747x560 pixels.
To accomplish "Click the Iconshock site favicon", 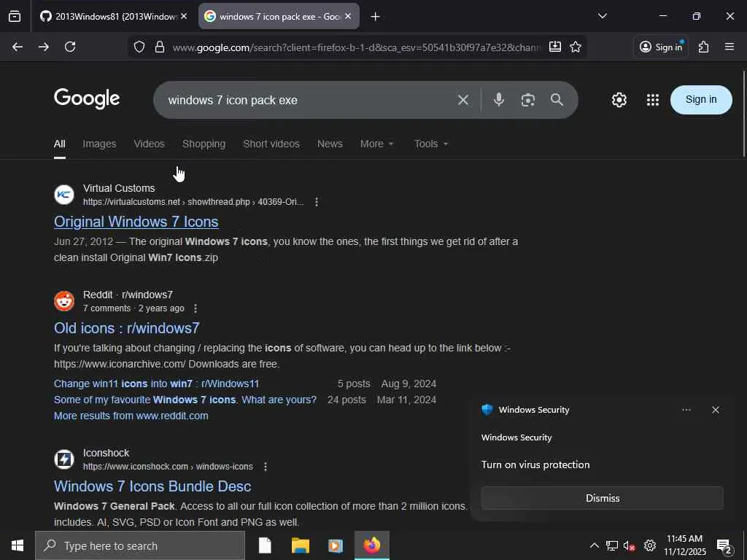I will (64, 459).
